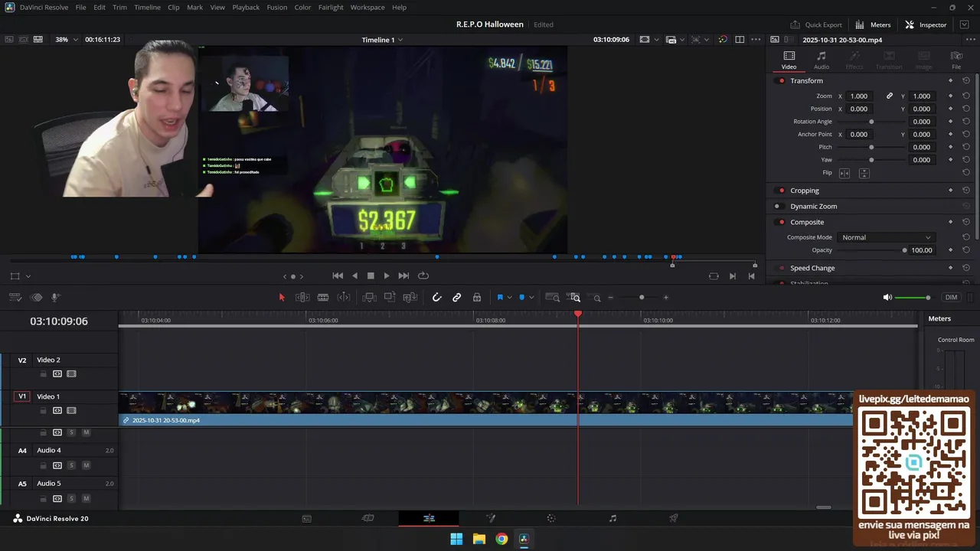The height and width of the screenshot is (551, 980).
Task: Switch to Inspector Audio tab
Action: click(821, 60)
